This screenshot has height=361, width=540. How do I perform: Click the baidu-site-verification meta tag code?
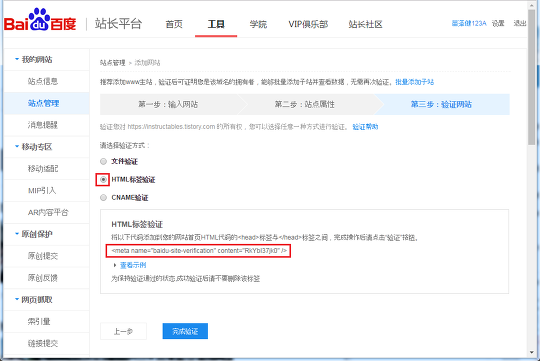199,251
